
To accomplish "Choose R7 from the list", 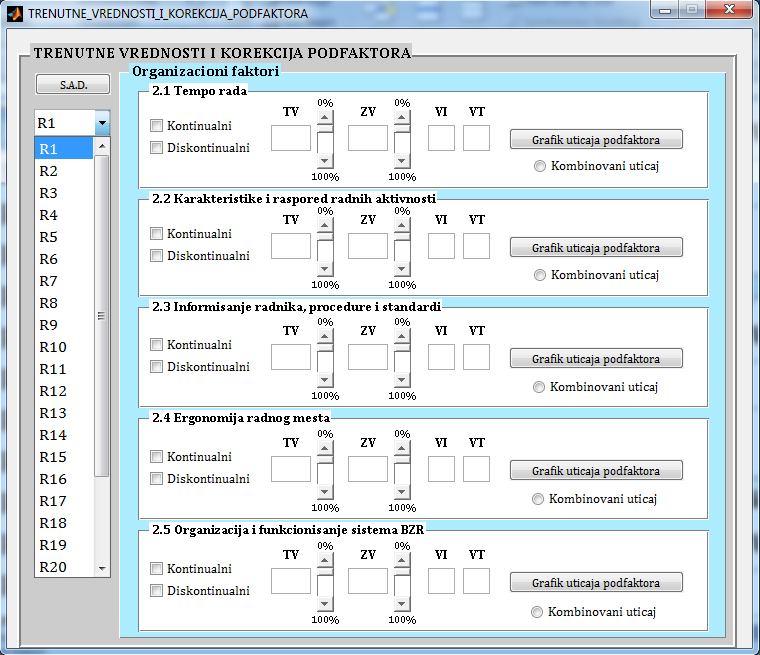I will pyautogui.click(x=63, y=281).
